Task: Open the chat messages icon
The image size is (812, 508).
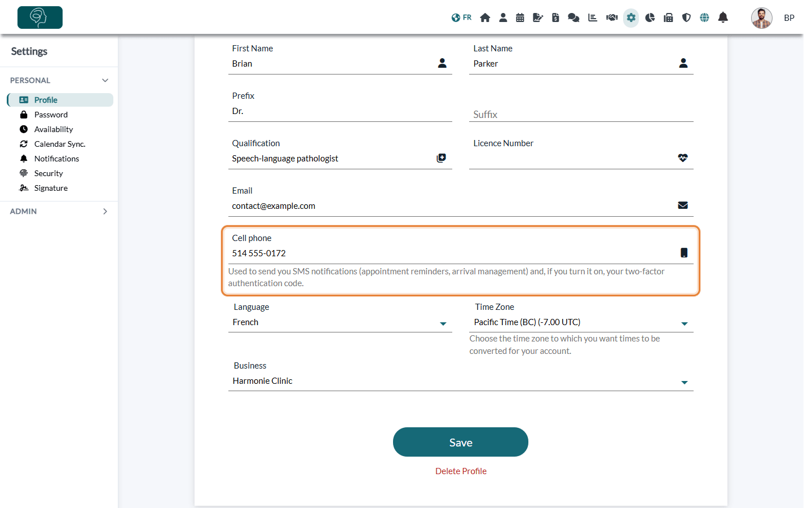Action: (x=573, y=17)
